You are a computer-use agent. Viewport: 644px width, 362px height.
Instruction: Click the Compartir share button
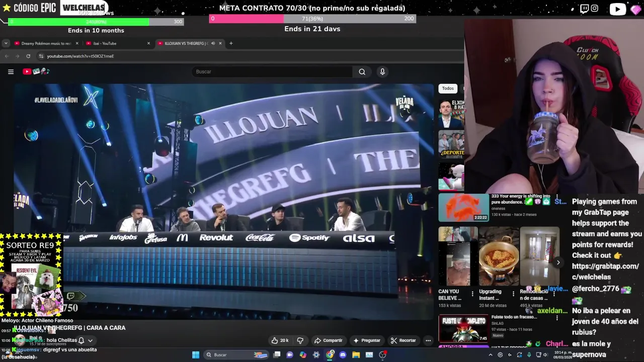(x=328, y=340)
